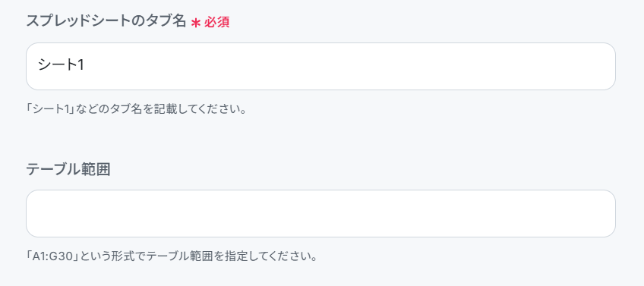Click the red 必須 required marker

point(216,23)
